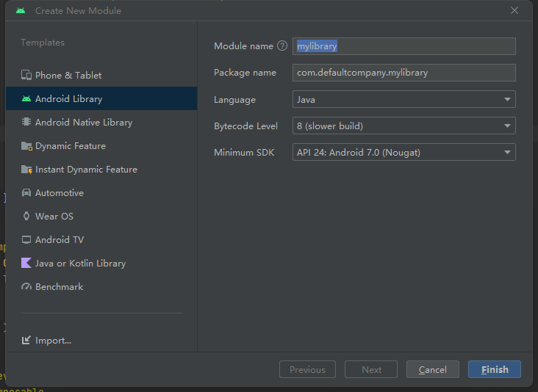Click the Android TV screen icon
Viewport: 538px width, 392px height.
[26, 240]
